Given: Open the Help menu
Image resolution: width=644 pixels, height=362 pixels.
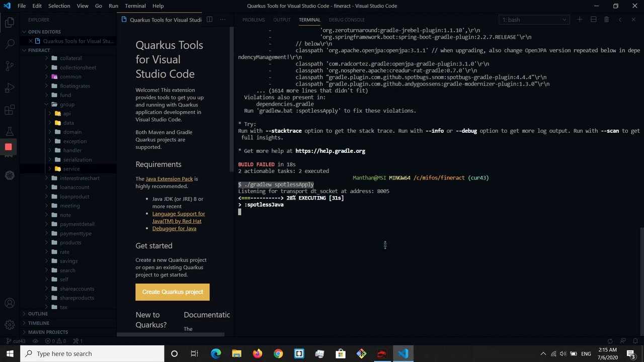Looking at the screenshot, I should point(158,6).
